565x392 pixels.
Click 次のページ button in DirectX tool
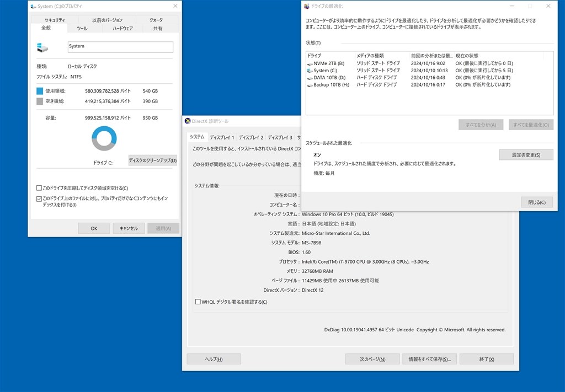tap(372, 359)
